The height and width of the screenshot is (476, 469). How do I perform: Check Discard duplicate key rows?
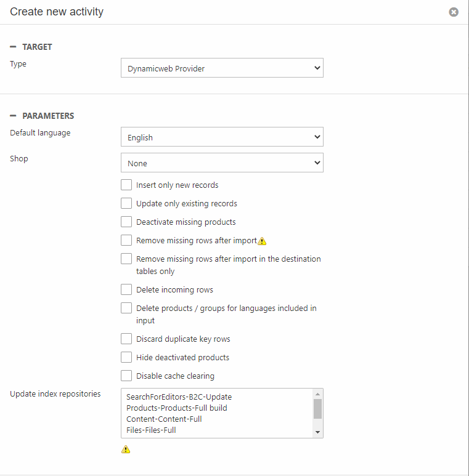pyautogui.click(x=126, y=339)
